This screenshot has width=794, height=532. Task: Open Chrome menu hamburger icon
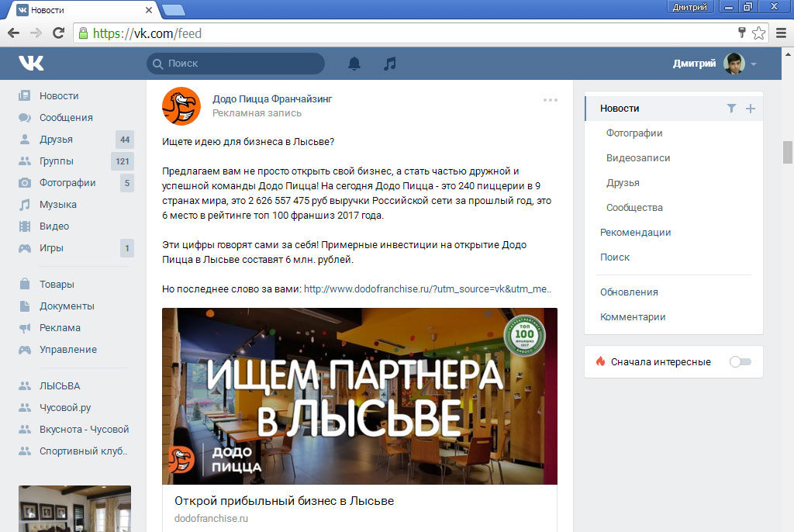782,33
